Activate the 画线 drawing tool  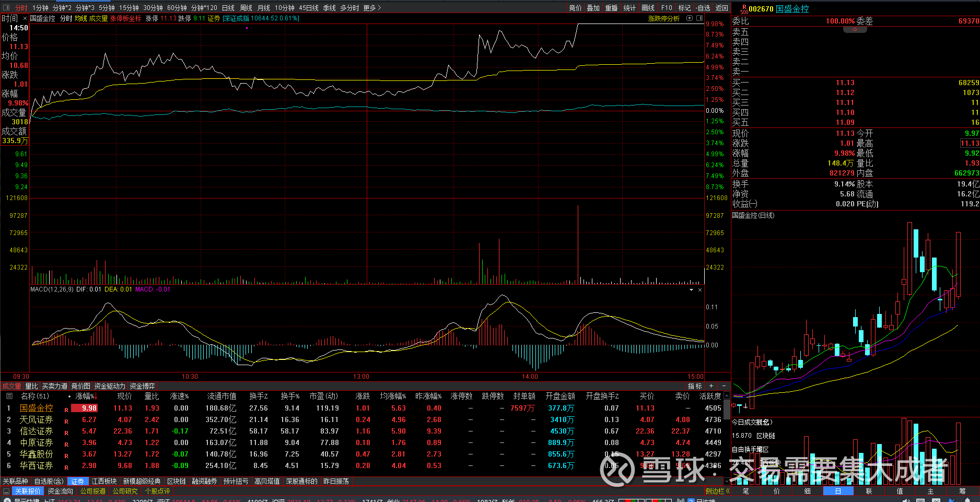click(x=648, y=8)
